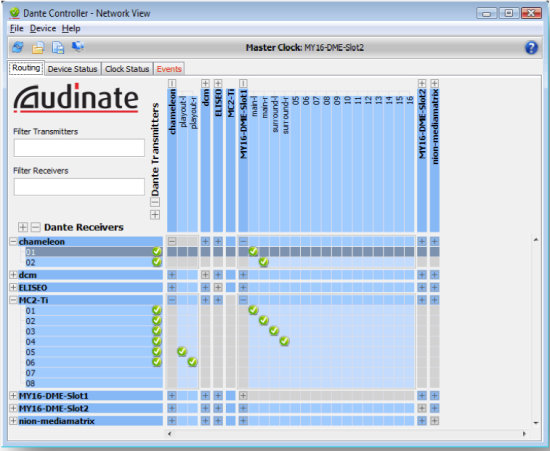Viewport: 550px width, 451px height.
Task: Click the Filter Receivers input field
Action: point(79,187)
